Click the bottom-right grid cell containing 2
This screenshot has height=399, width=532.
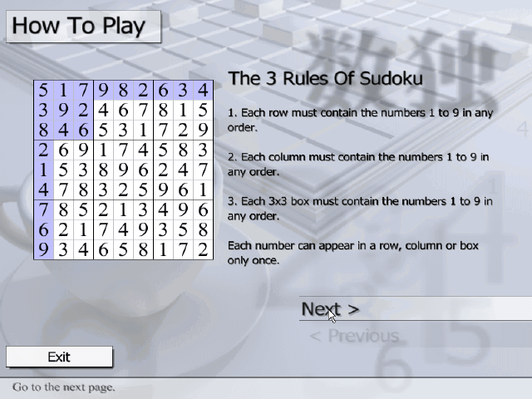[203, 250]
